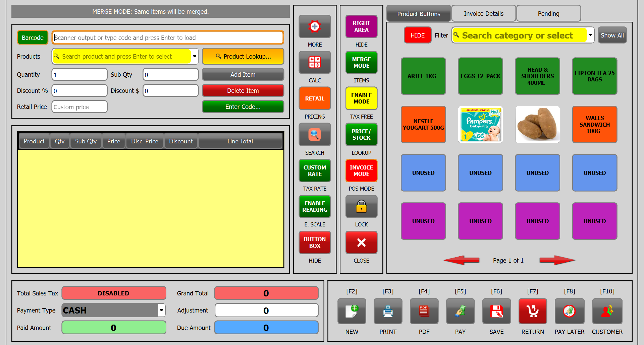
Task: Expand the Payment Type CASH dropdown
Action: click(x=161, y=310)
